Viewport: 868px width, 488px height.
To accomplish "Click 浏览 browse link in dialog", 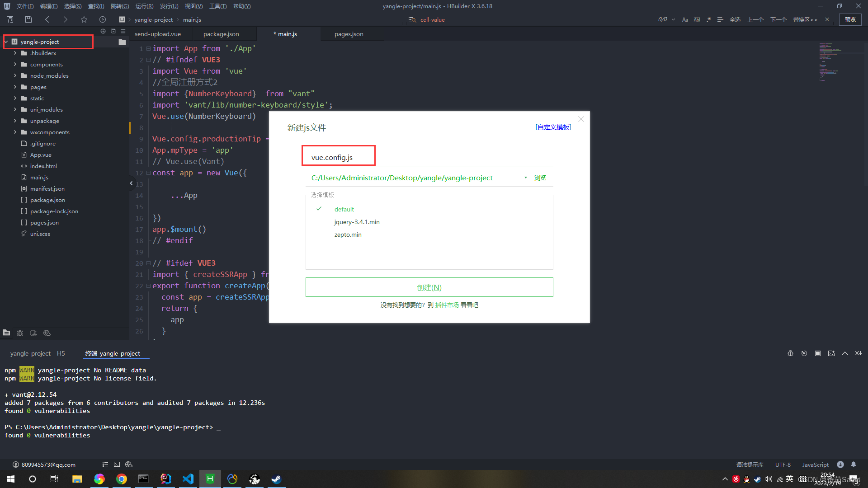I will pyautogui.click(x=540, y=178).
